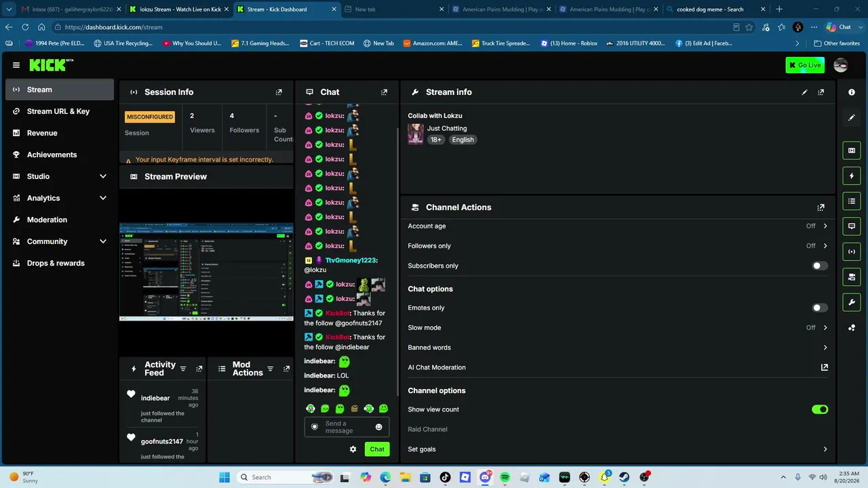Open Banned words settings
The height and width of the screenshot is (488, 868).
pyautogui.click(x=618, y=348)
